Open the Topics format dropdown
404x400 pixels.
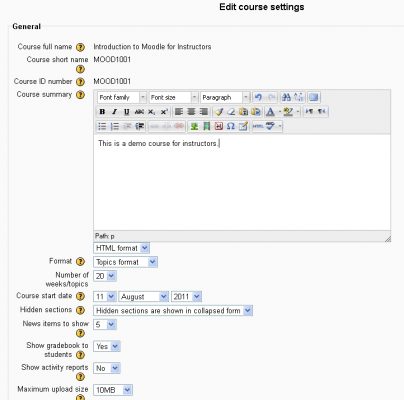[125, 262]
